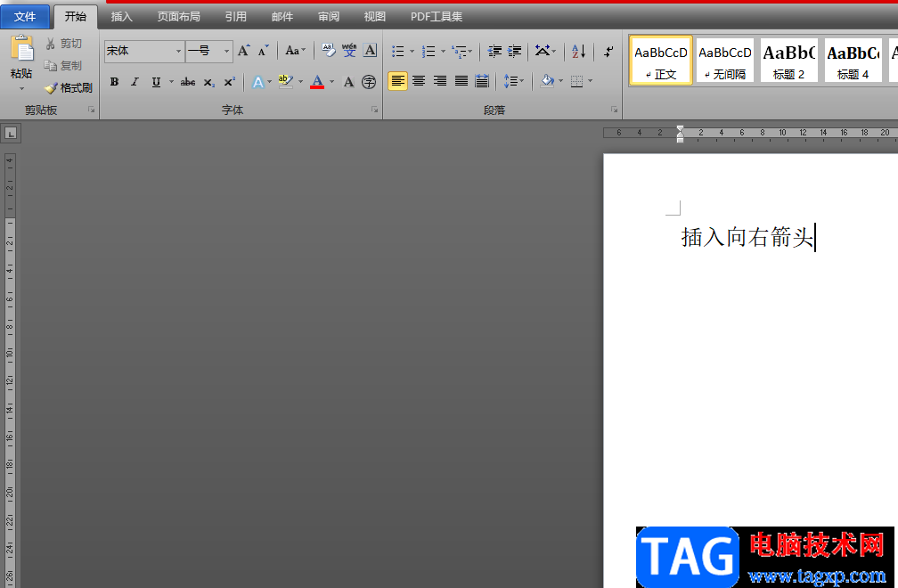This screenshot has width=898, height=588.
Task: Apply the yellow text highlight color
Action: click(286, 82)
